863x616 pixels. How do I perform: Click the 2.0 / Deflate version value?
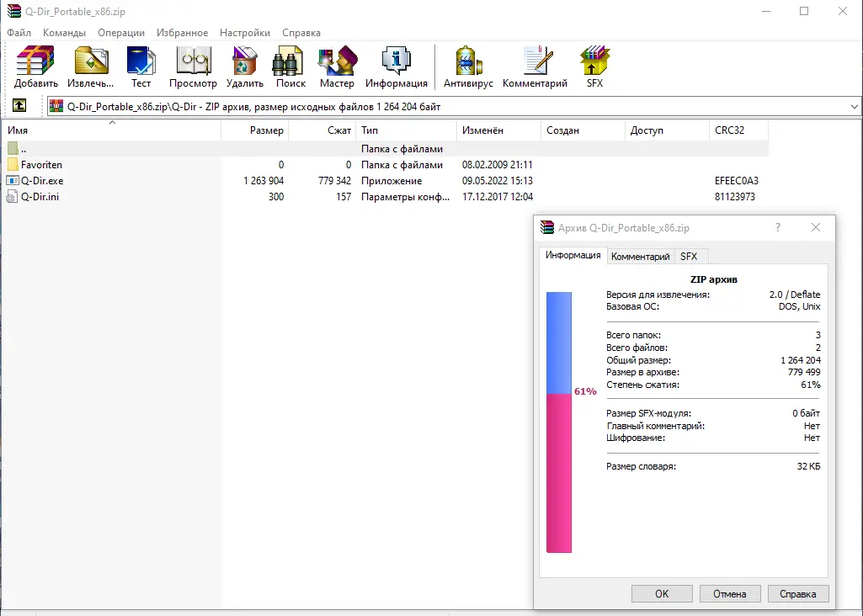(x=795, y=295)
